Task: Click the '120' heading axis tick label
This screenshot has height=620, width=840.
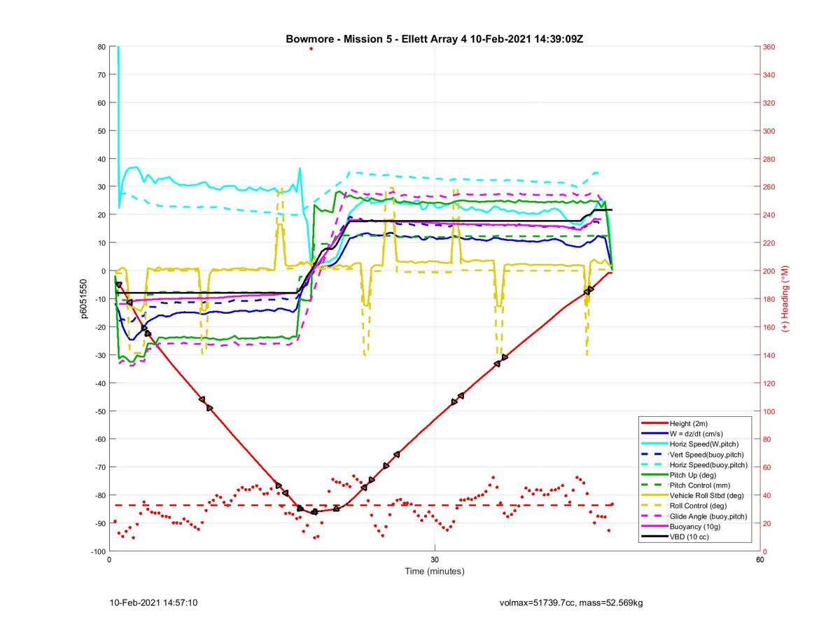Action: (x=770, y=383)
